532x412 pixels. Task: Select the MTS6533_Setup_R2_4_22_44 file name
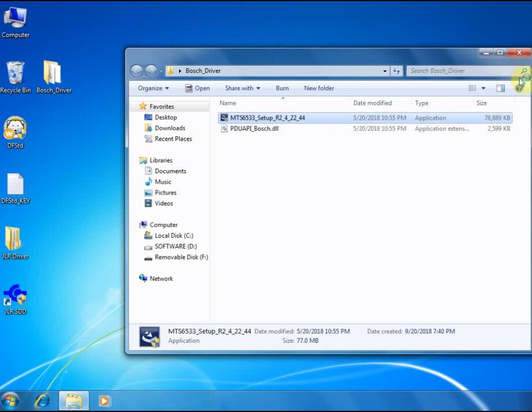tap(267, 117)
